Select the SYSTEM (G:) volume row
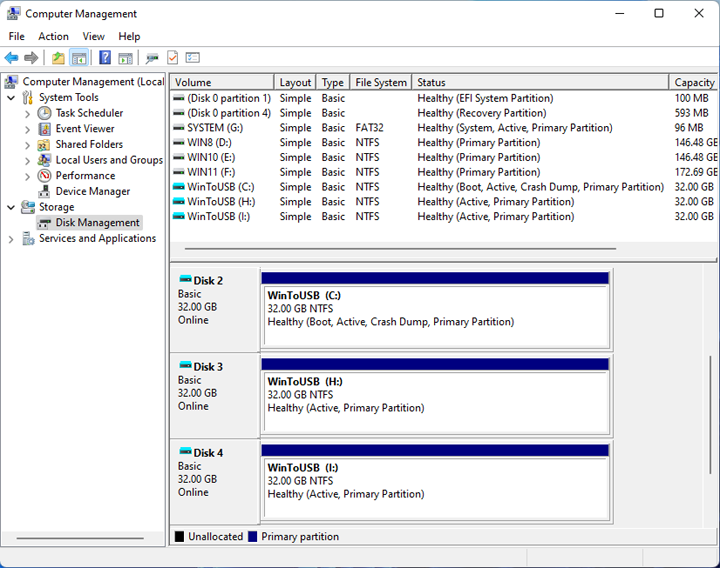Screen dimensions: 720x568 pos(444,128)
